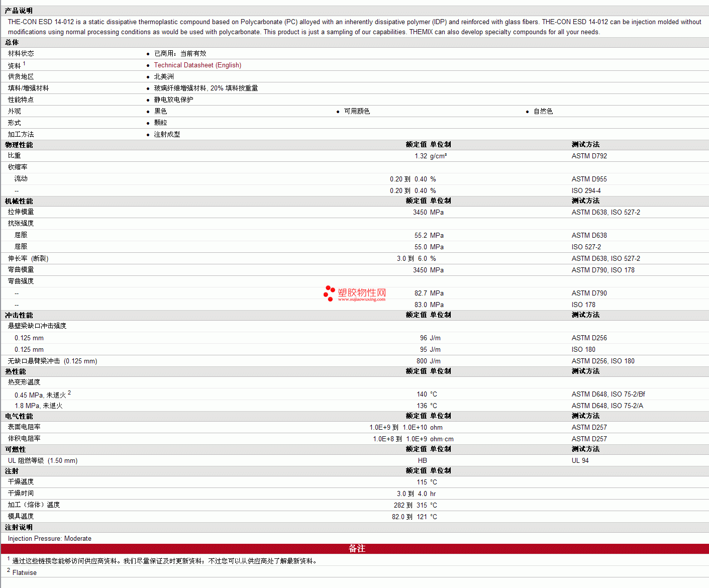Click ASTM D648, ISO 75-2/Bf method
This screenshot has width=709, height=588.
tap(609, 395)
